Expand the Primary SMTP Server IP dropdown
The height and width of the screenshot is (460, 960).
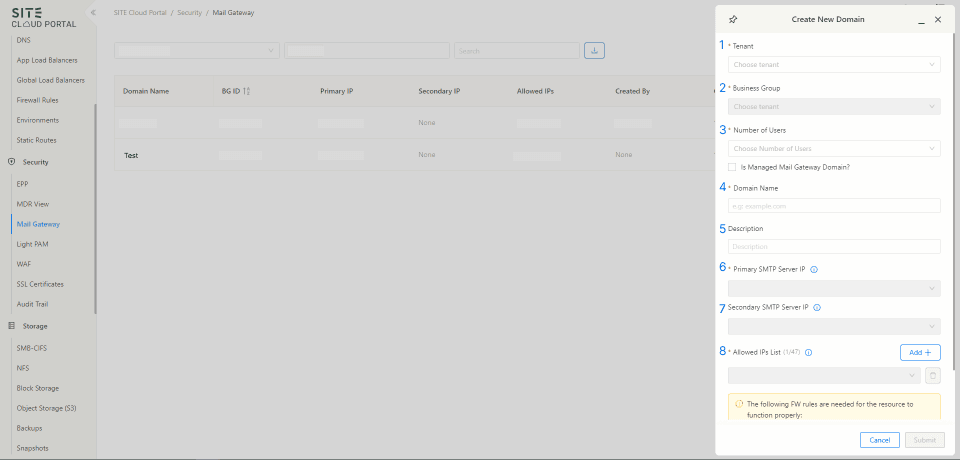(x=834, y=289)
